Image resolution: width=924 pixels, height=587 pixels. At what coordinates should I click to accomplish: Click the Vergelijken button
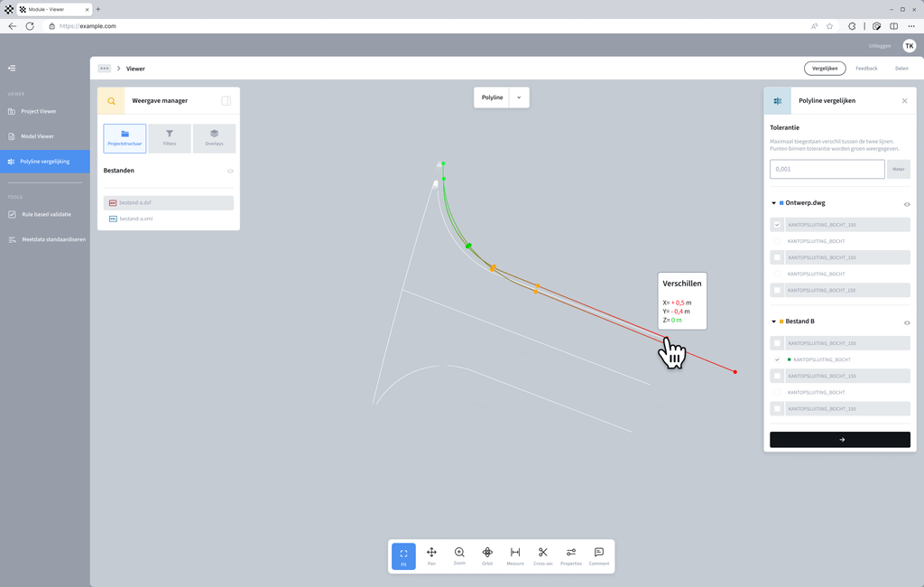point(825,69)
